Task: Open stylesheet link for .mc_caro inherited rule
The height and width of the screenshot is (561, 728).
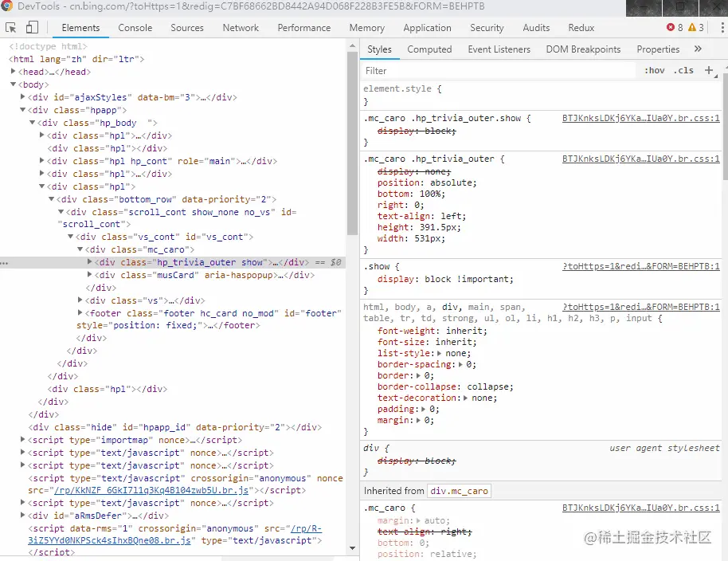Action: pos(640,508)
